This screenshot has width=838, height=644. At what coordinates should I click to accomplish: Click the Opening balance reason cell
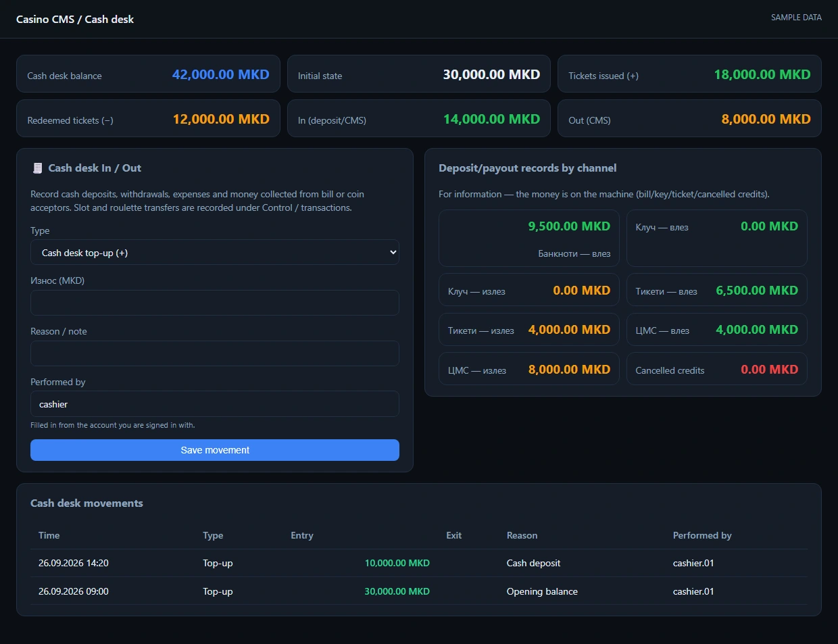pos(542,591)
